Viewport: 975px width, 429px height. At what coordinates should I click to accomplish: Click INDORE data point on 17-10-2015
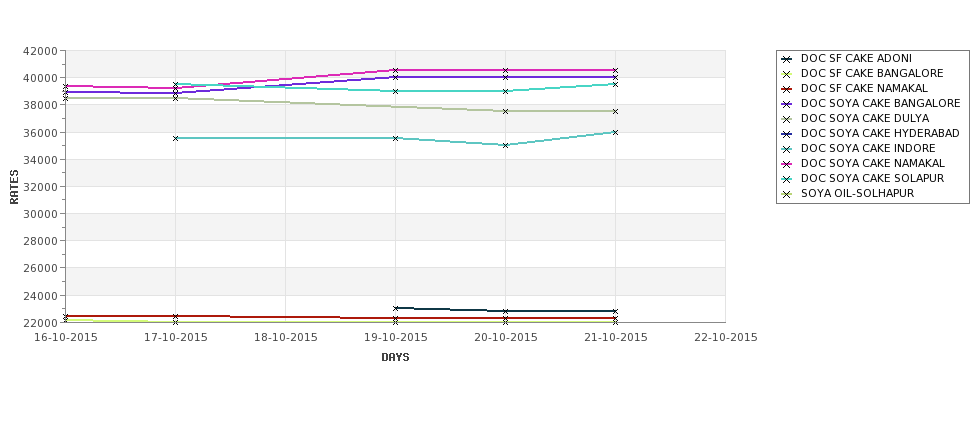tap(175, 138)
